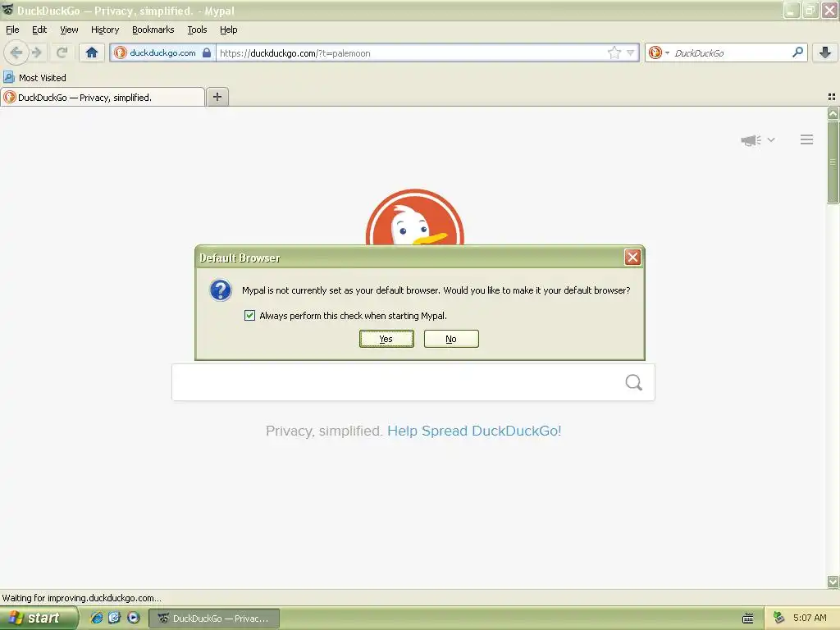Viewport: 840px width, 630px height.
Task: Click the keyboard icon in taskbar
Action: (x=748, y=619)
